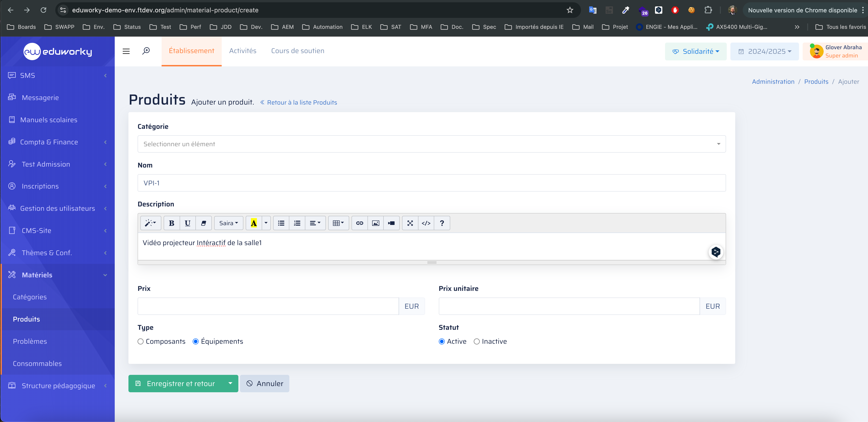Open the Catégorie selection dropdown
This screenshot has width=868, height=422.
431,144
